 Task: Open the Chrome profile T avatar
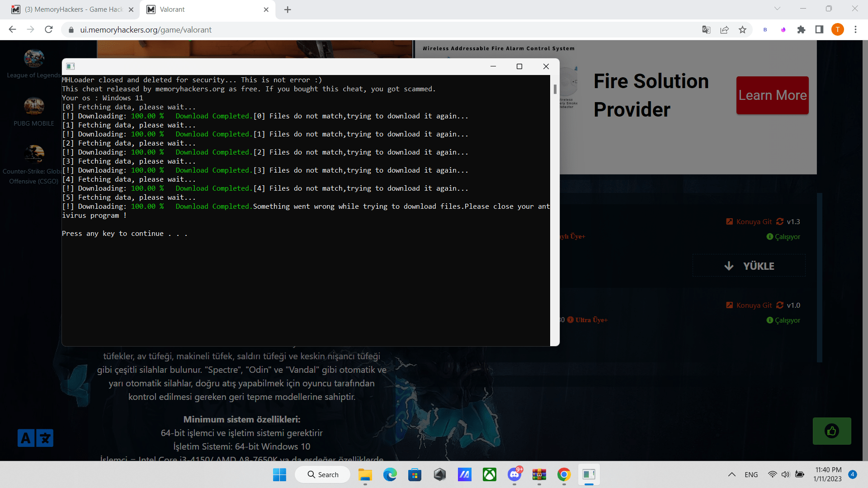pyautogui.click(x=837, y=30)
